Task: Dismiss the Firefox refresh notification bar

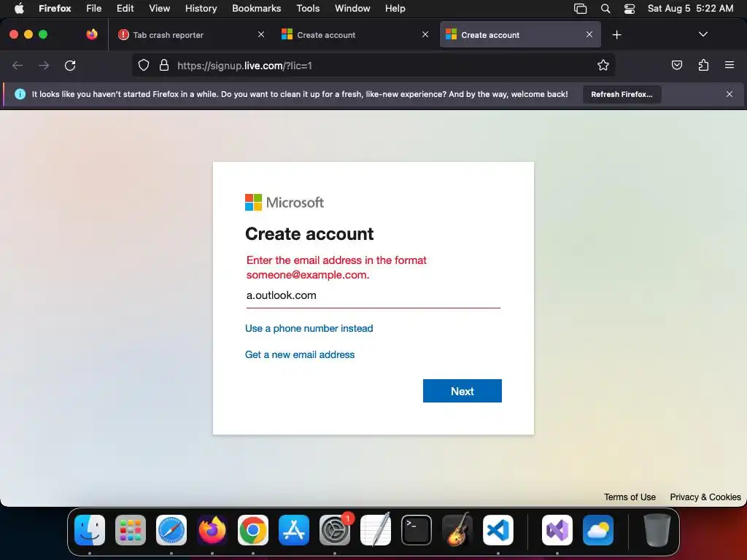Action: pyautogui.click(x=729, y=94)
